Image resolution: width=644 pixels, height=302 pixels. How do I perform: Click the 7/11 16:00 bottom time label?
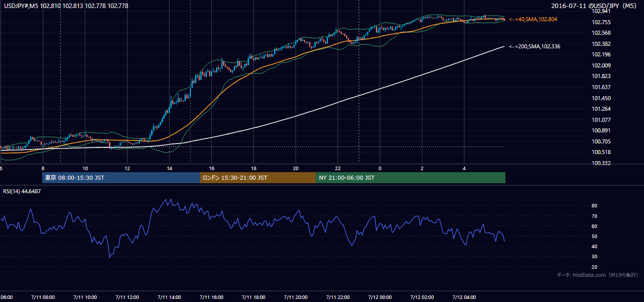pos(212,297)
